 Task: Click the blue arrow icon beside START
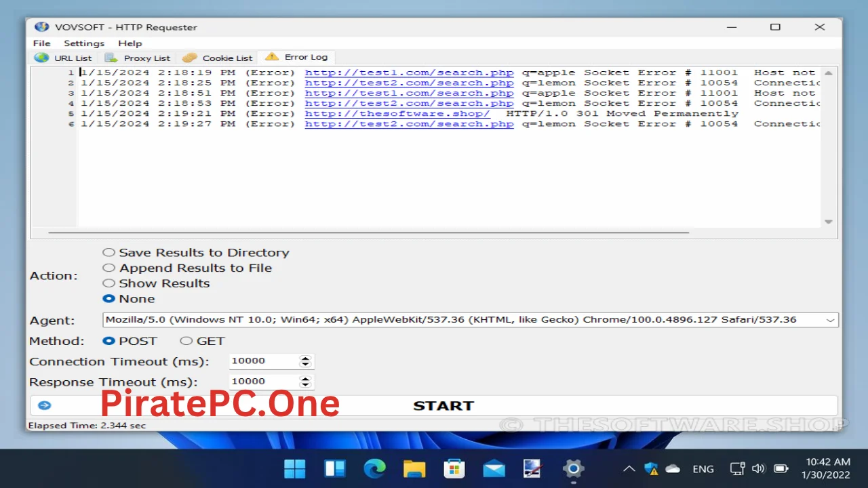pos(45,405)
